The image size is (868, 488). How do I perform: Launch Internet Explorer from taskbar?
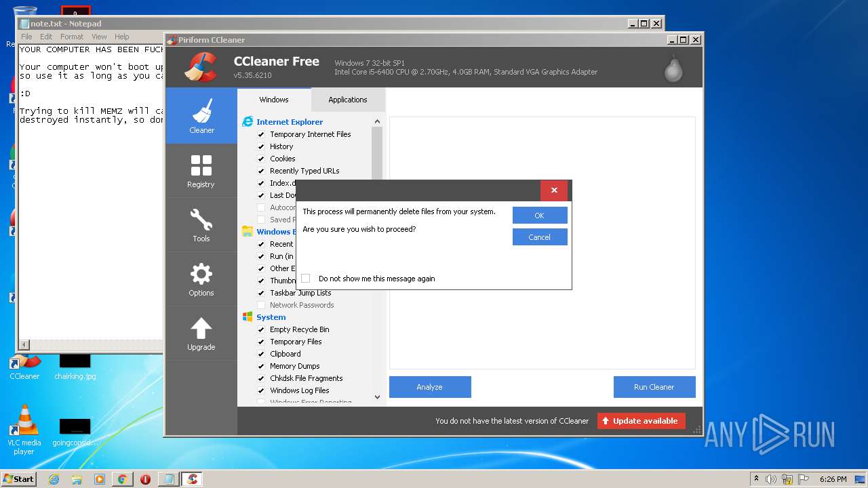click(54, 479)
